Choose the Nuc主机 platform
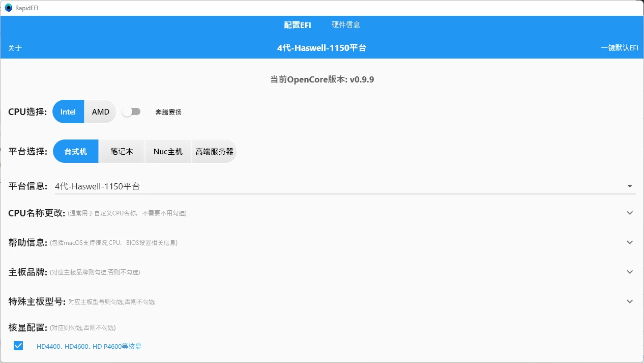The width and height of the screenshot is (644, 363). click(x=168, y=152)
